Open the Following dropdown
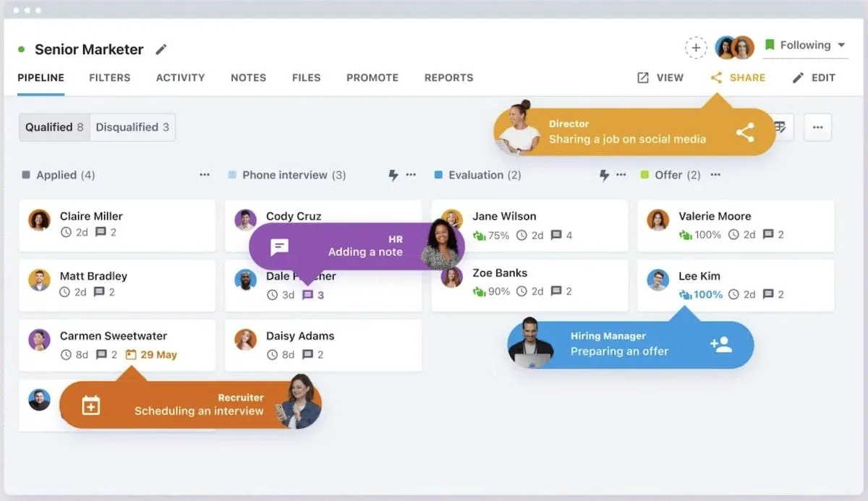 (x=805, y=46)
